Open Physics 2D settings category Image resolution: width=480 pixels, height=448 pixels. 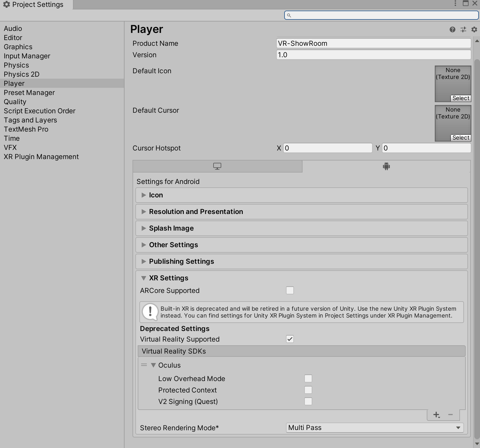point(62,74)
